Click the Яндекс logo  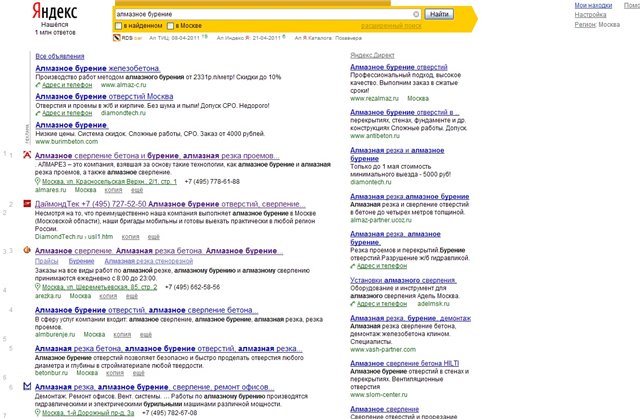55,11
